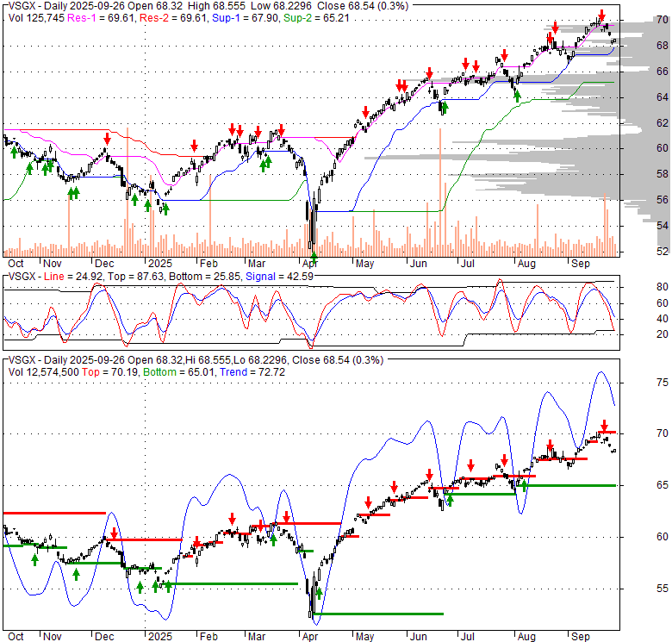Select the Sup-1 = 67.90 legend label
The image size is (672, 642).
click(x=246, y=18)
